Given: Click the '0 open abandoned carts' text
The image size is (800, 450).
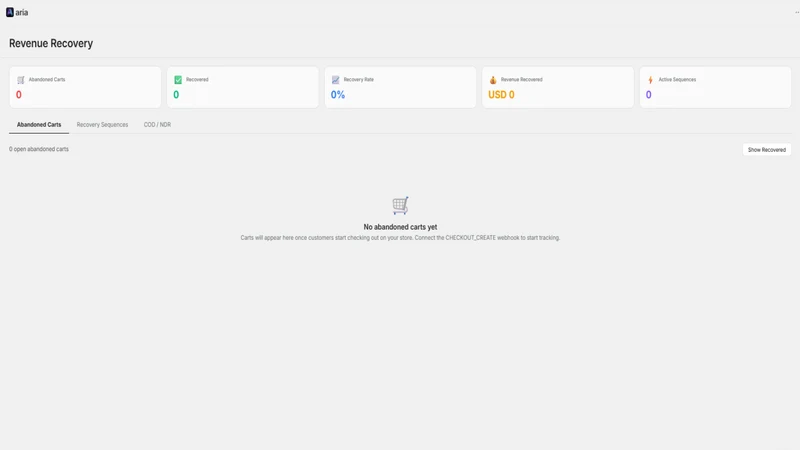Looking at the screenshot, I should 39,149.
